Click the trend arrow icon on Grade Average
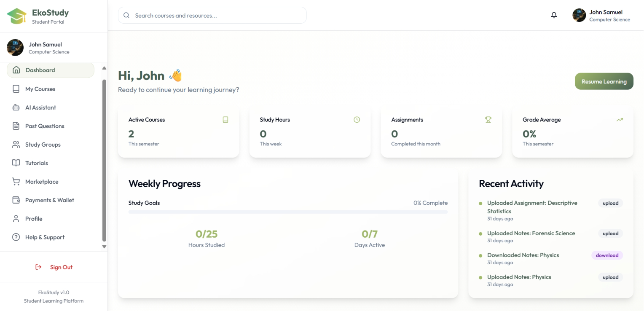The image size is (644, 311). click(620, 120)
